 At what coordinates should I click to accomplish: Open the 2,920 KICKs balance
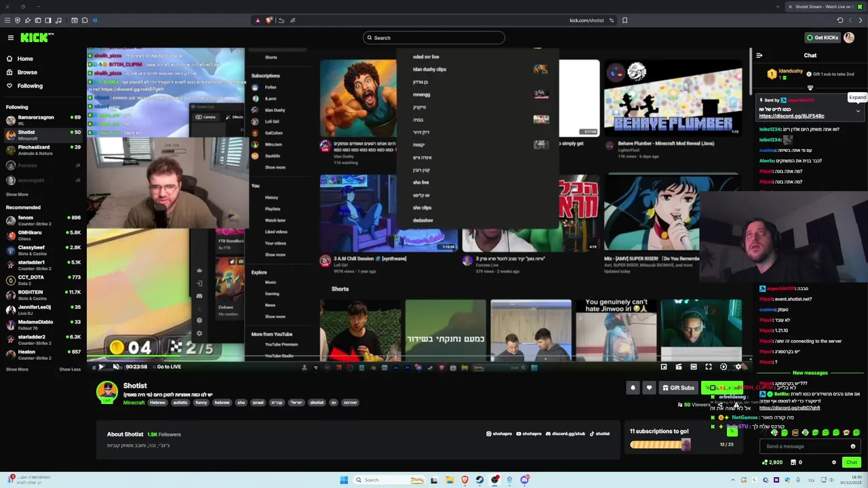(x=772, y=462)
